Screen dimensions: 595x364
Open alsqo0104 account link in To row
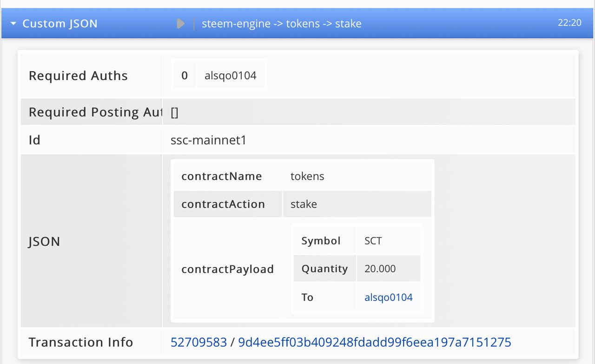point(389,298)
